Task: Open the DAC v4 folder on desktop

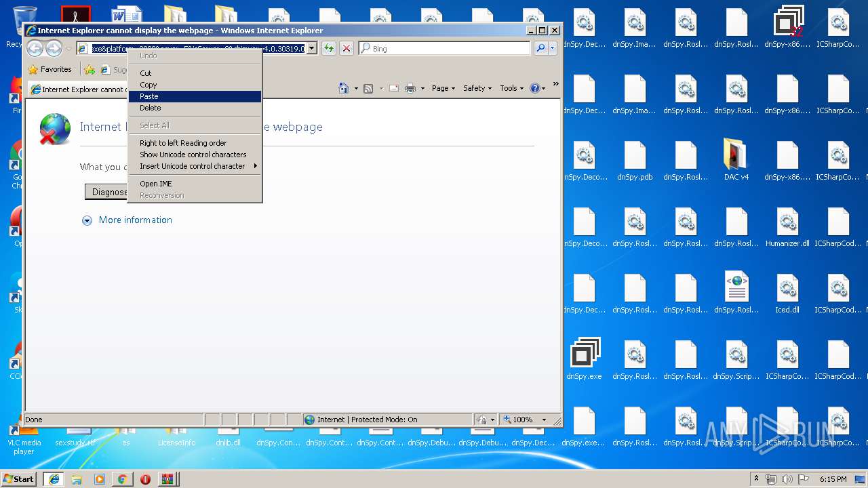Action: 736,161
